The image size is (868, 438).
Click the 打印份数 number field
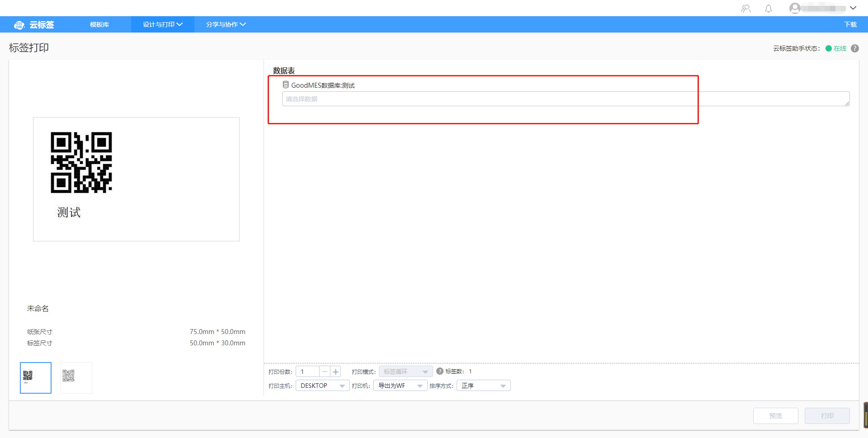coord(307,372)
